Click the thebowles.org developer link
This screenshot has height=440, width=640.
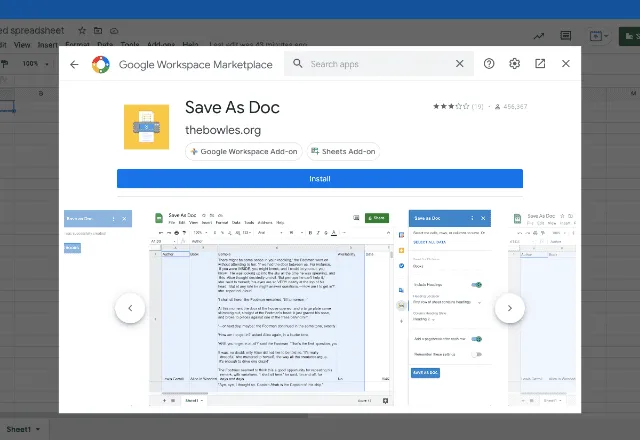point(223,130)
